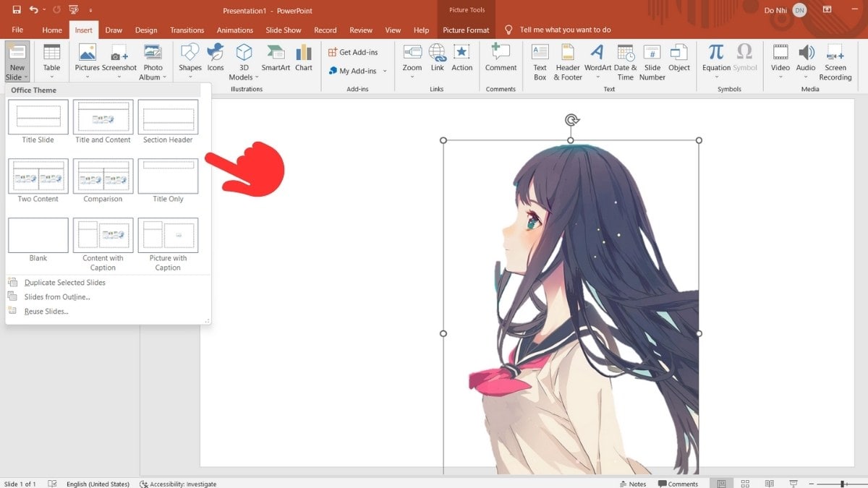Insert a Table from the ribbon
The height and width of the screenshot is (488, 868).
pyautogui.click(x=51, y=62)
